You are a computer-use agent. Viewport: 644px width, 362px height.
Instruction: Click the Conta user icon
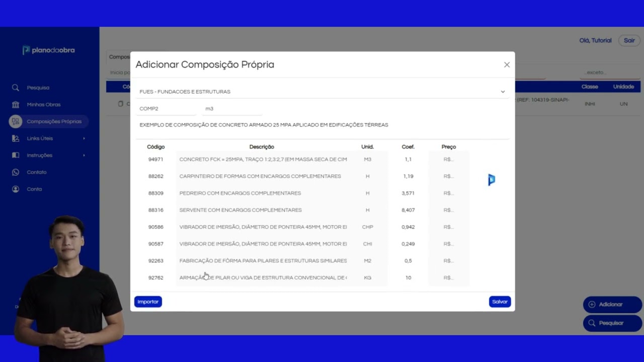pos(16,189)
